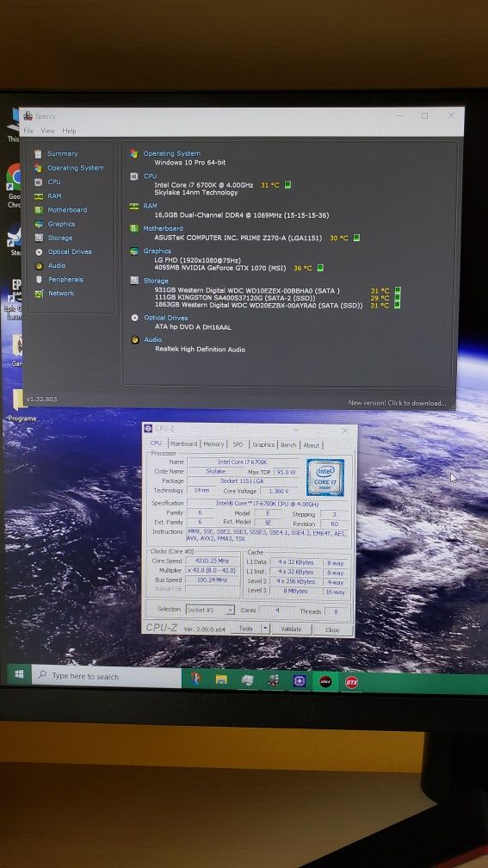Open the Socket #1 selection dropdown
Screen dimensions: 488x868
pyautogui.click(x=210, y=610)
